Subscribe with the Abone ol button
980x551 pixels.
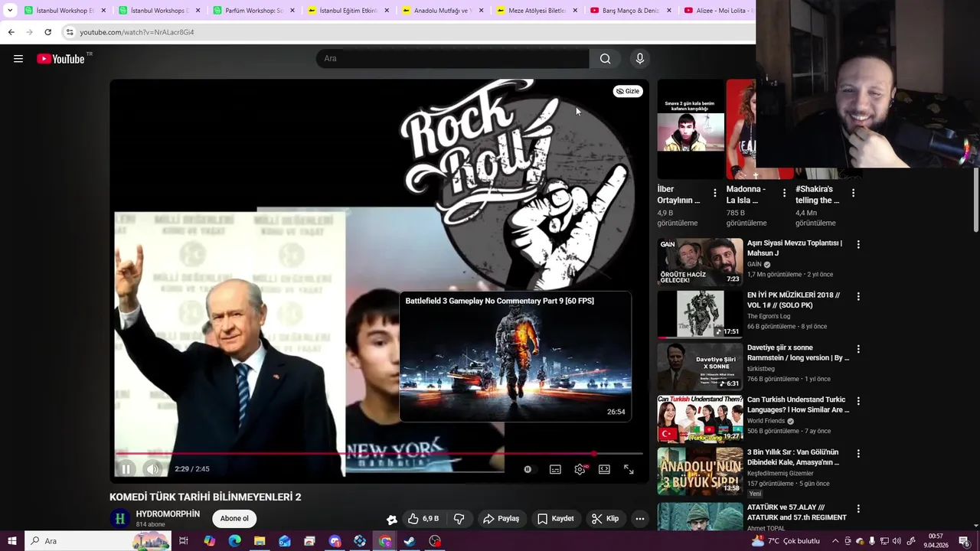[x=234, y=519]
